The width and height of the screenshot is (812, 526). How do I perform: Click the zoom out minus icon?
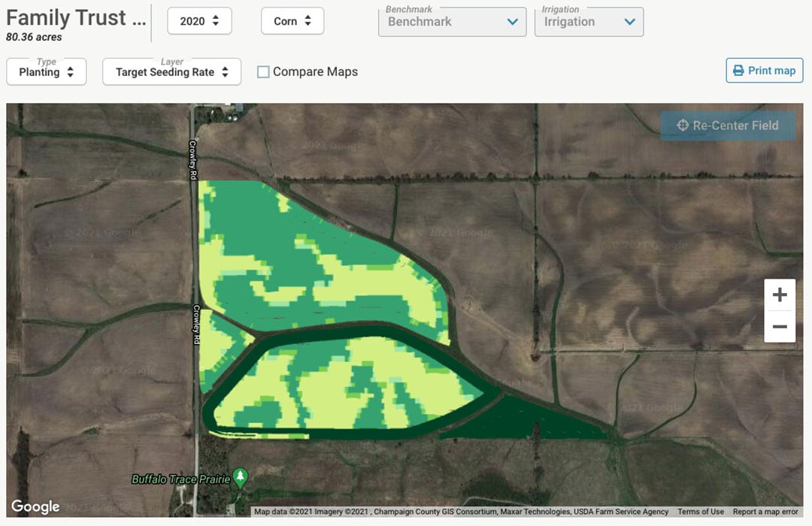click(780, 327)
